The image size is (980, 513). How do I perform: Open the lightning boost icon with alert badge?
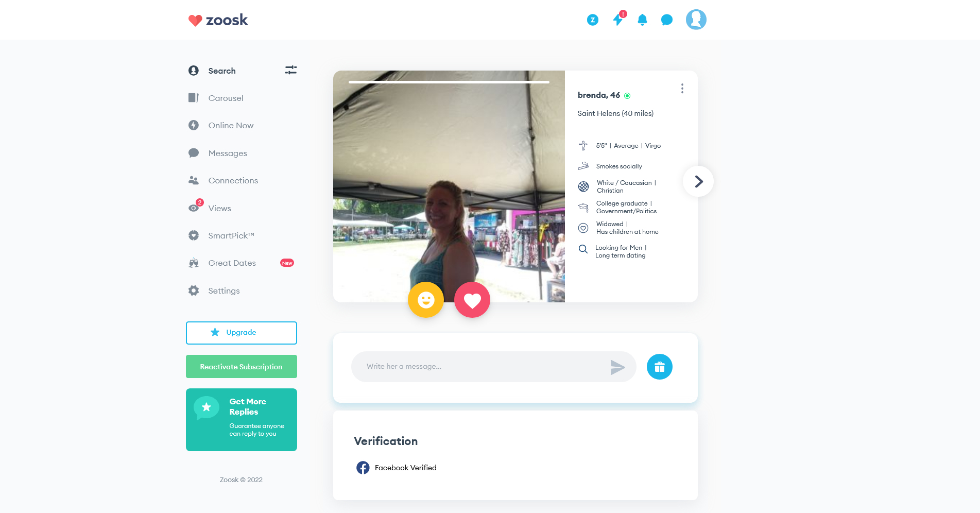pos(618,19)
